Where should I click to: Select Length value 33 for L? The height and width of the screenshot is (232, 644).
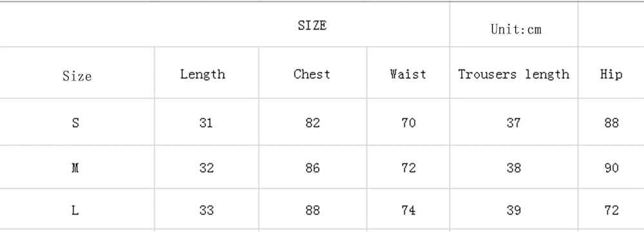[206, 210]
